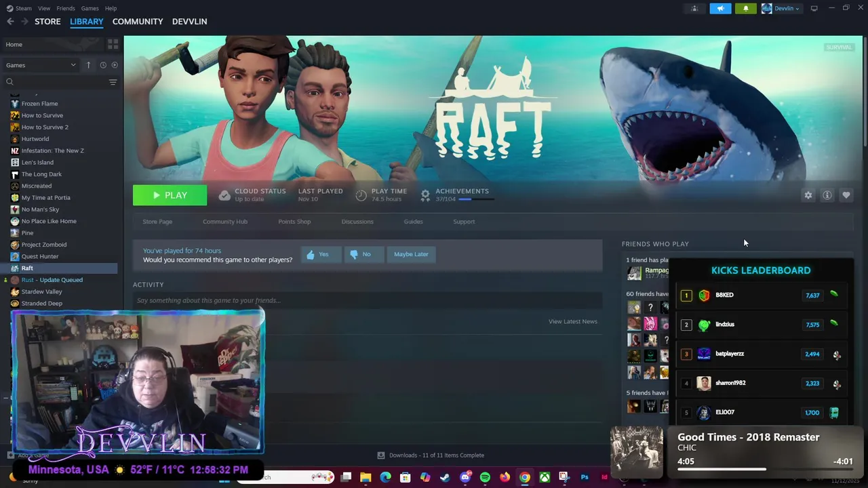The width and height of the screenshot is (868, 488).
Task: Switch library to grid collections view
Action: click(113, 44)
